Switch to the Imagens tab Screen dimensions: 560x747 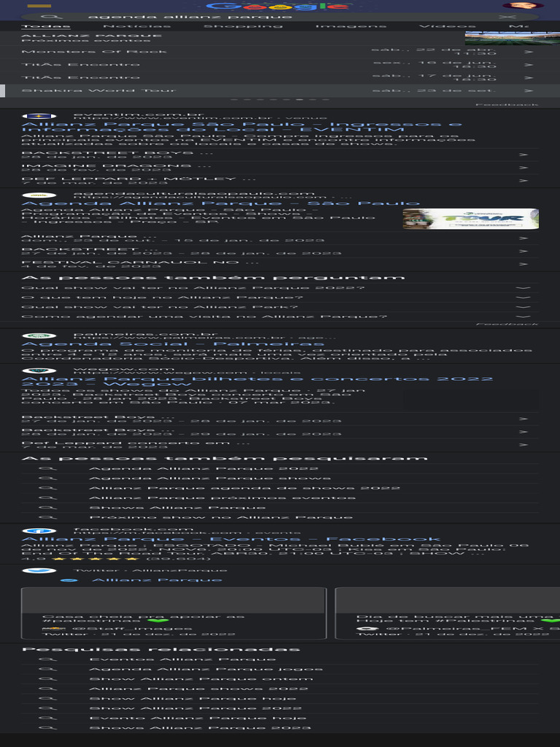click(x=351, y=26)
